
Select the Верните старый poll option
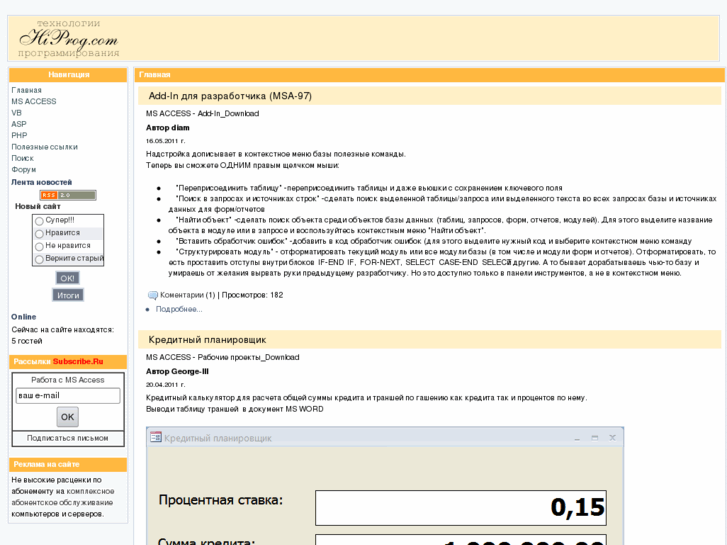tap(39, 259)
